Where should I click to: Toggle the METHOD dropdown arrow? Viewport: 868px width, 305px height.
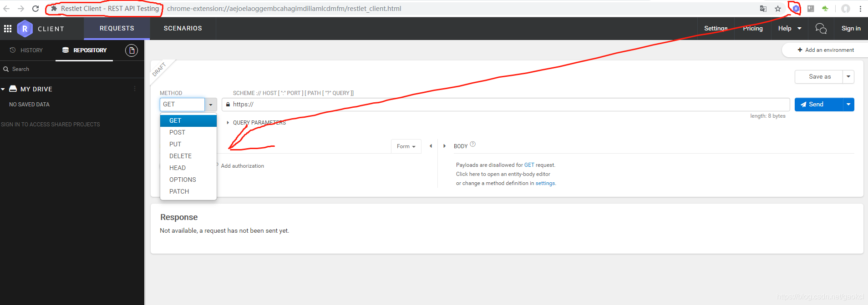tap(211, 105)
